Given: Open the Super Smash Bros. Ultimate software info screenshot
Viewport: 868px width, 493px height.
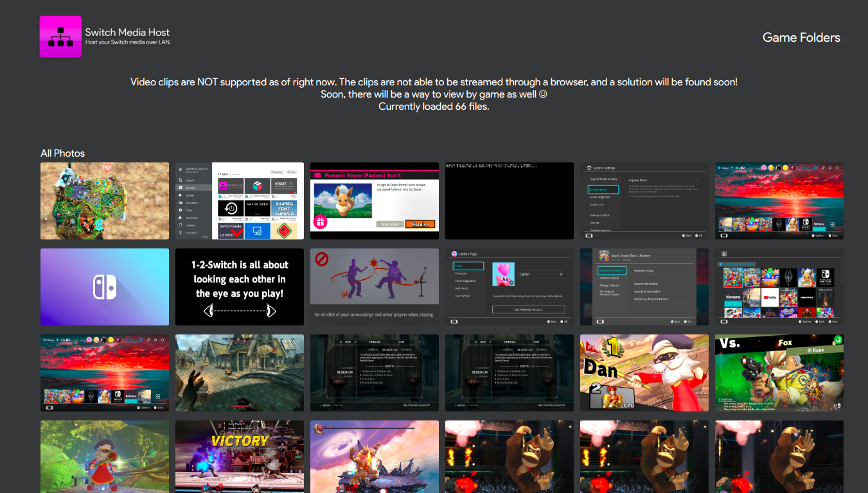Looking at the screenshot, I should [644, 287].
